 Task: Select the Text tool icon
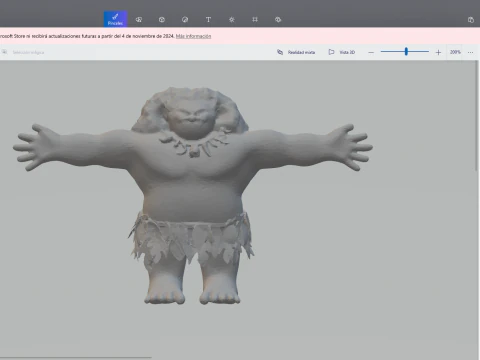(208, 20)
